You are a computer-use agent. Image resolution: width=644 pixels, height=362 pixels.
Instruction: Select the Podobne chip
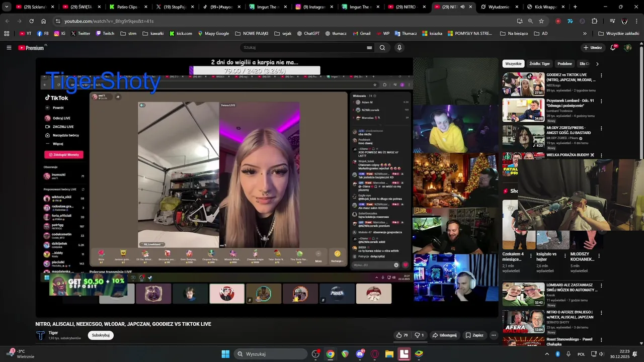pos(565,64)
